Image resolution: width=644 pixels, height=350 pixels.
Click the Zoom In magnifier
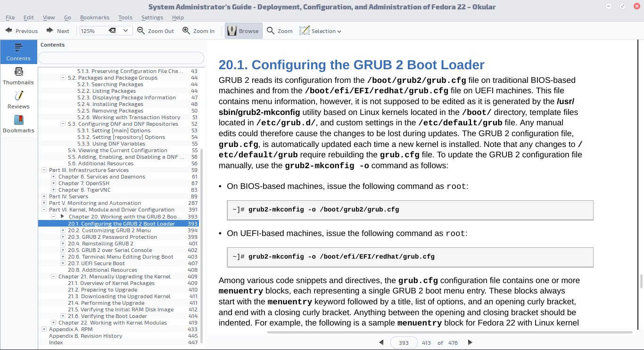(198, 31)
